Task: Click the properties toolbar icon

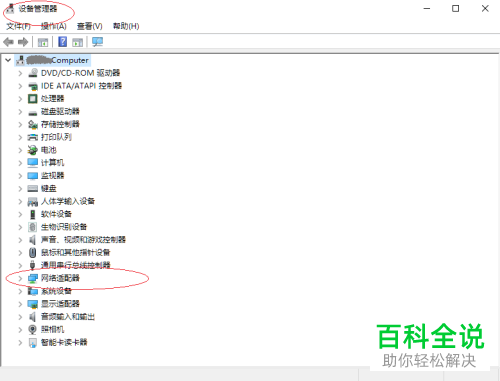Action: 43,42
